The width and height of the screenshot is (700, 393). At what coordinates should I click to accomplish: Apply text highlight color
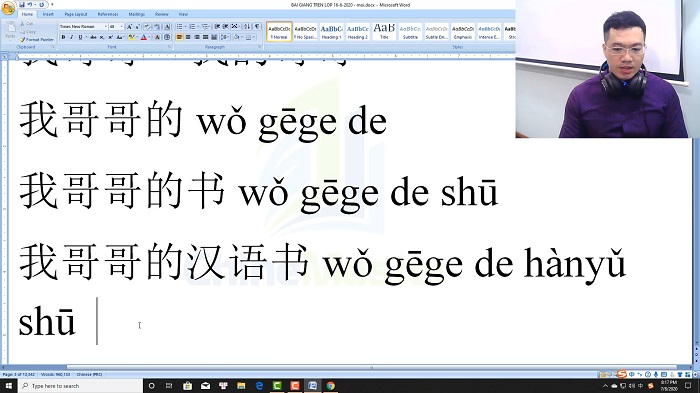tap(131, 37)
